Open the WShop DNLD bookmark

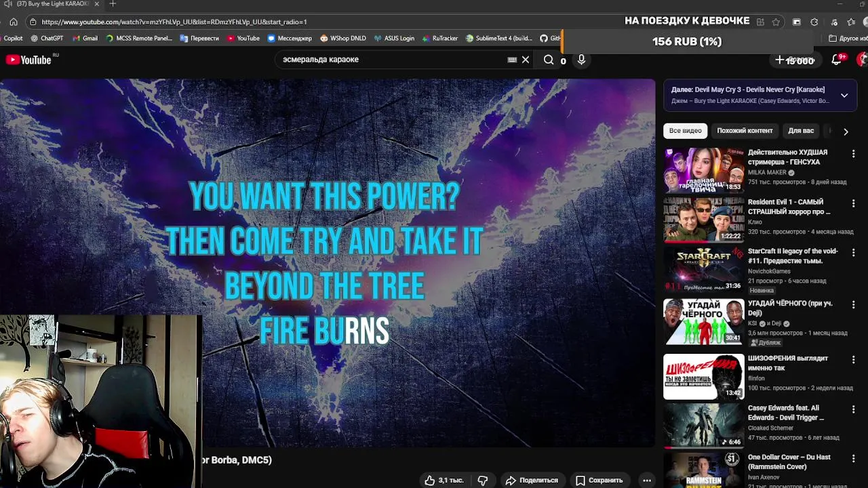click(343, 39)
